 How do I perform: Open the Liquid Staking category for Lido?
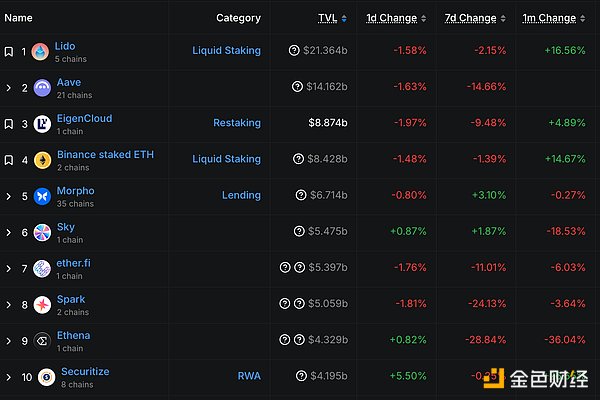226,51
